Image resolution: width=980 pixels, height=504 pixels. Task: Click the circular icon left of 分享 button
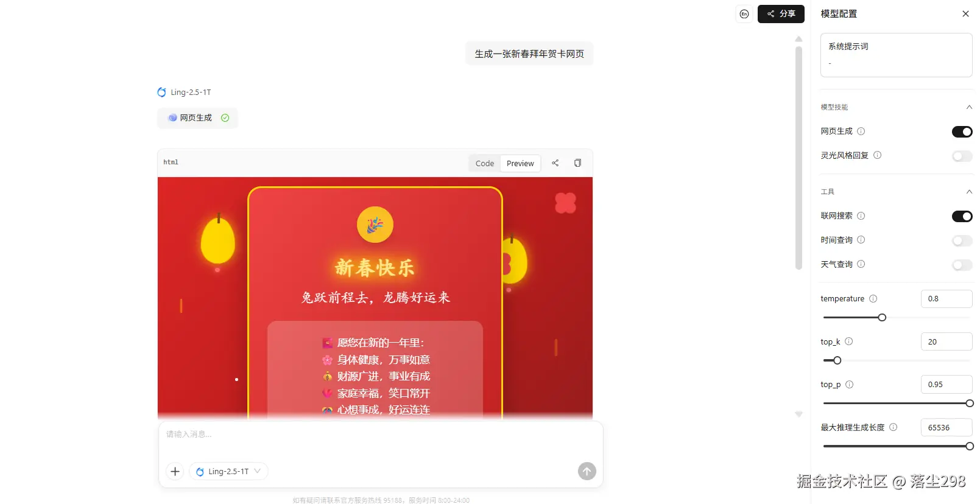click(x=744, y=14)
